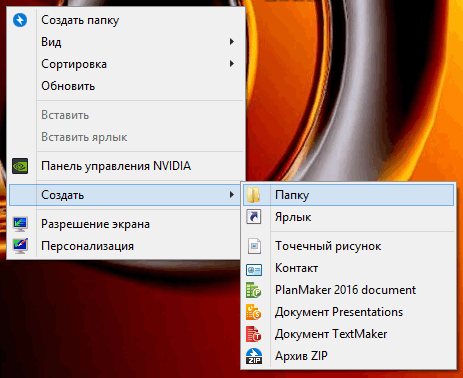
Task: Click the blue lightning icon beside Создать папку
Action: [x=20, y=20]
